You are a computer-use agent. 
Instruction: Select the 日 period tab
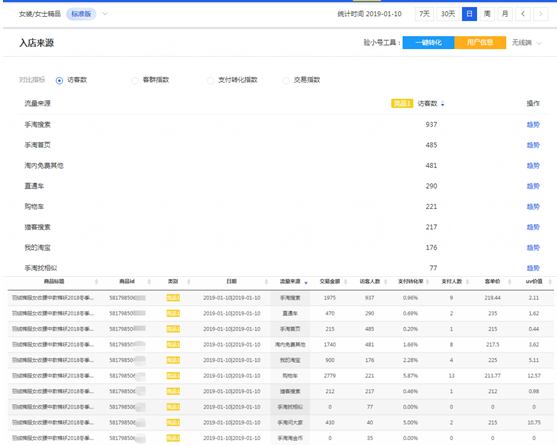pos(469,14)
